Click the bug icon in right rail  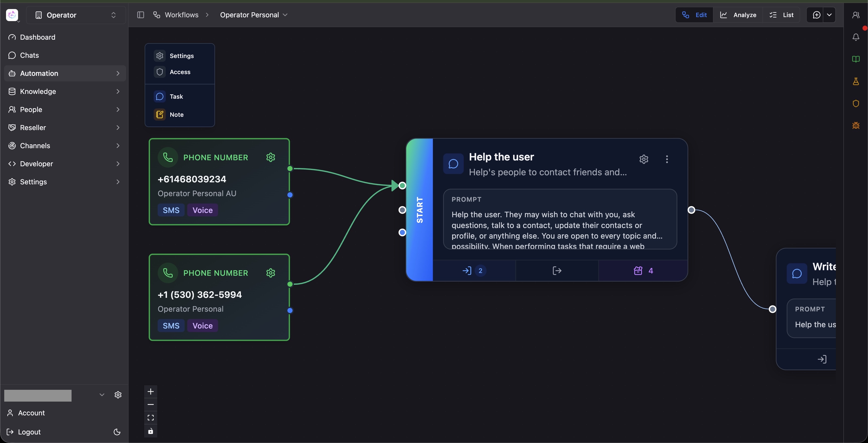855,126
